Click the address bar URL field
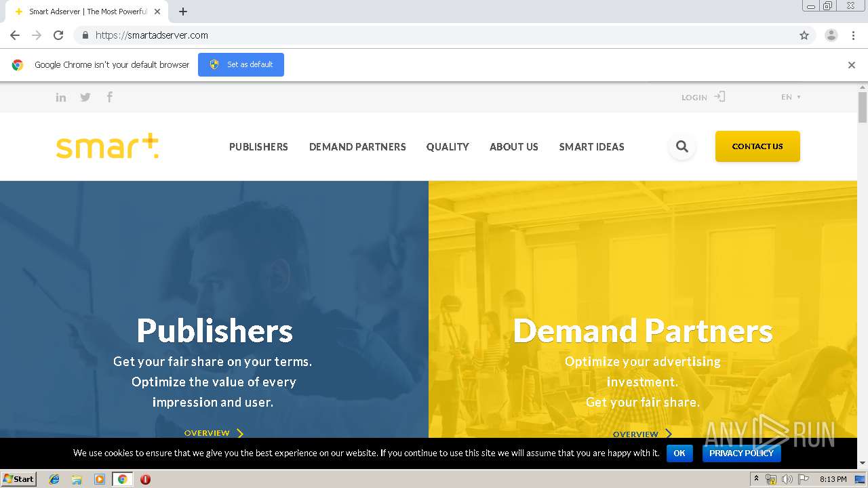The height and width of the screenshot is (488, 868). [434, 35]
